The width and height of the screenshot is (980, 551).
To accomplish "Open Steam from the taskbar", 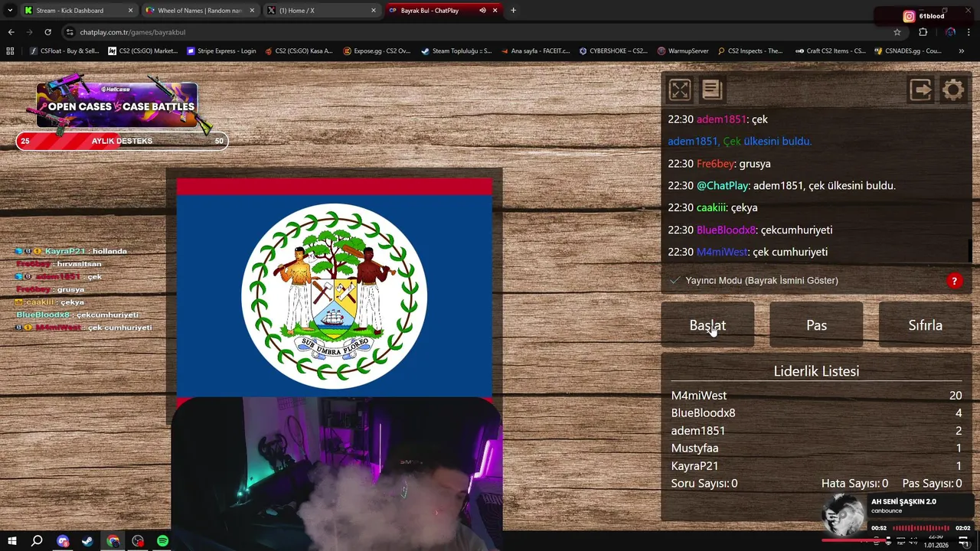I will [88, 541].
